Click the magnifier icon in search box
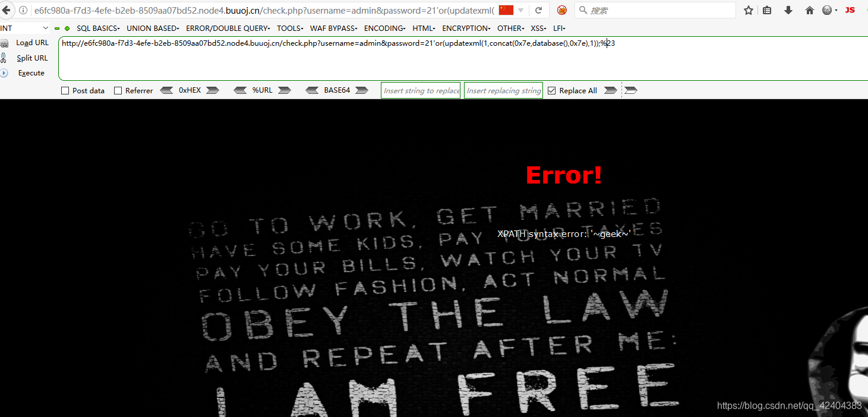 [583, 10]
